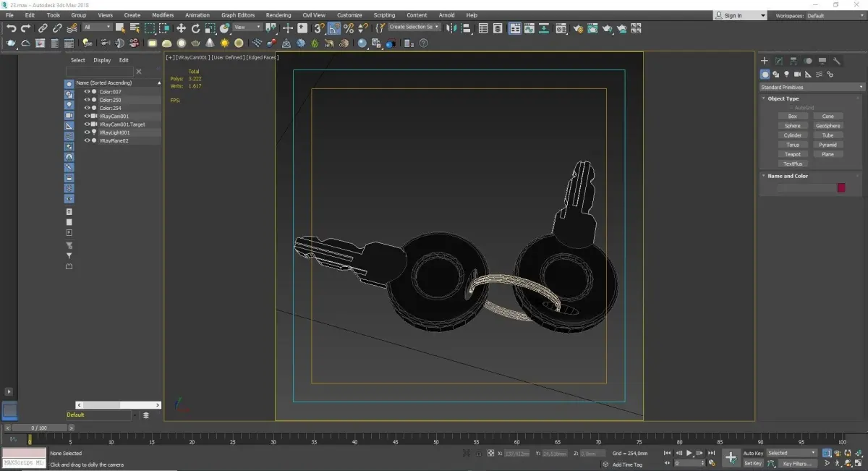This screenshot has width=868, height=471.
Task: Toggle the Auto Key animation mode
Action: pos(753,453)
